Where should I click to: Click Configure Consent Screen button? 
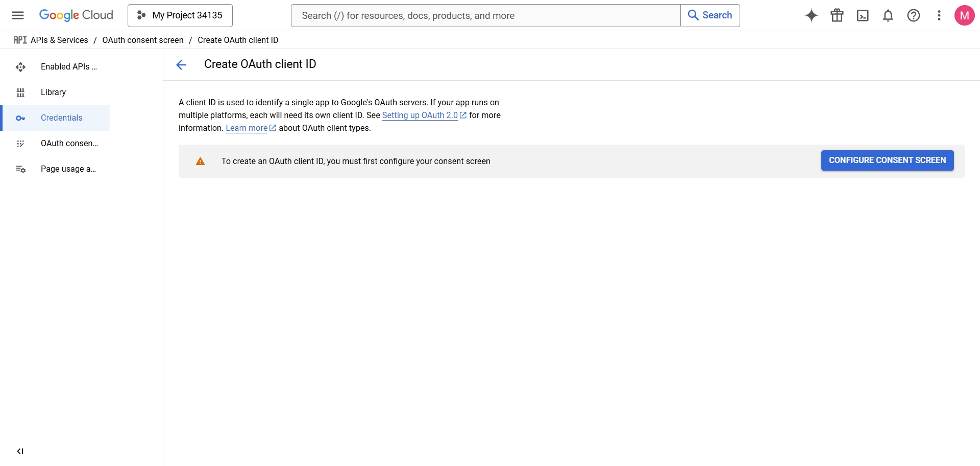[887, 160]
